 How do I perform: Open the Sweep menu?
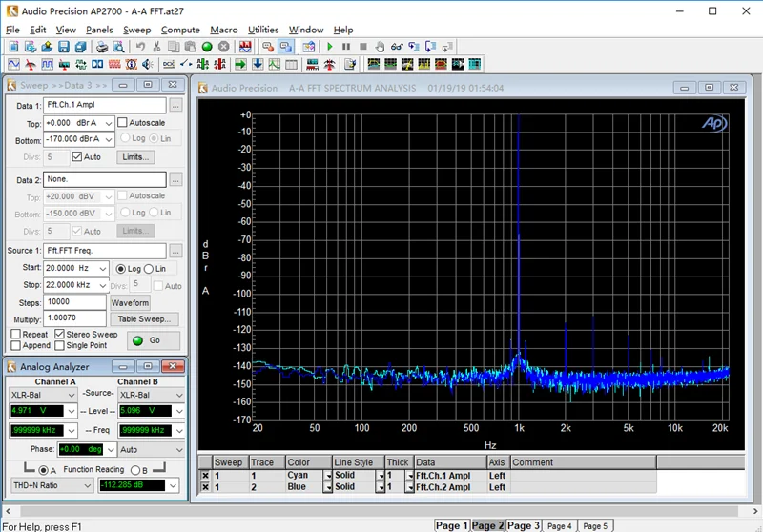tap(136, 30)
